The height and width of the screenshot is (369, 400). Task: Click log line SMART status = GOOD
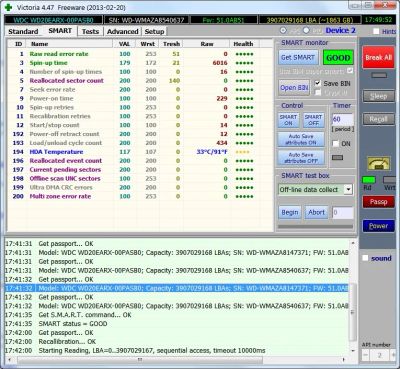pos(177,324)
